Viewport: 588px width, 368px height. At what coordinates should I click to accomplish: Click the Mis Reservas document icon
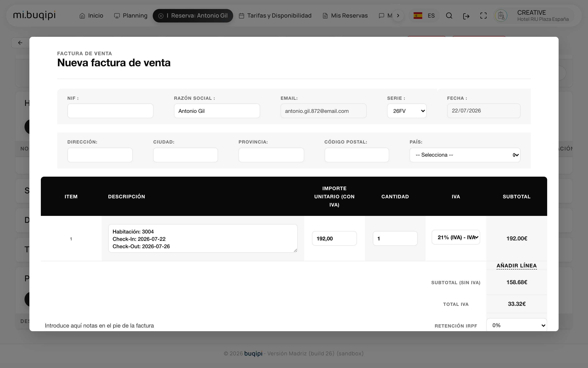pos(325,16)
